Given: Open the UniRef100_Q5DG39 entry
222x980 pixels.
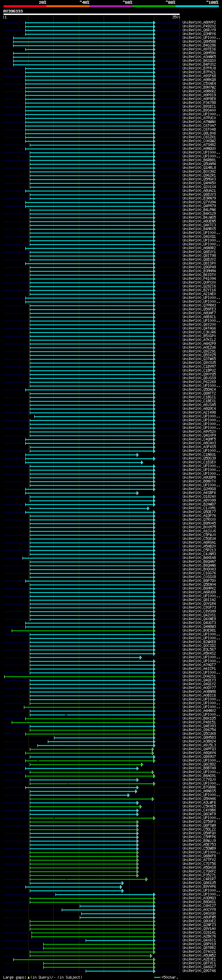Looking at the screenshot, I should [199, 458].
